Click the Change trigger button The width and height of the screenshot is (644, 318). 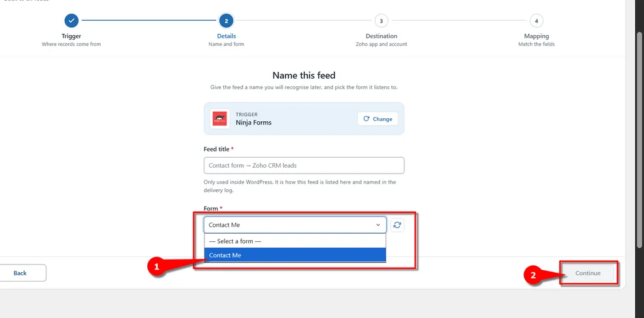click(x=377, y=119)
